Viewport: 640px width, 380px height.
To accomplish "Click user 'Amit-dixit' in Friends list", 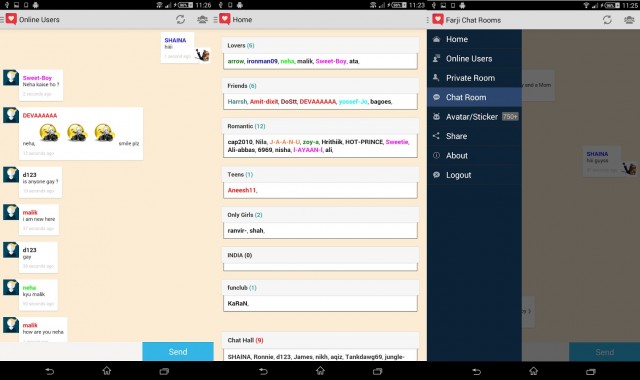I will tap(264, 102).
